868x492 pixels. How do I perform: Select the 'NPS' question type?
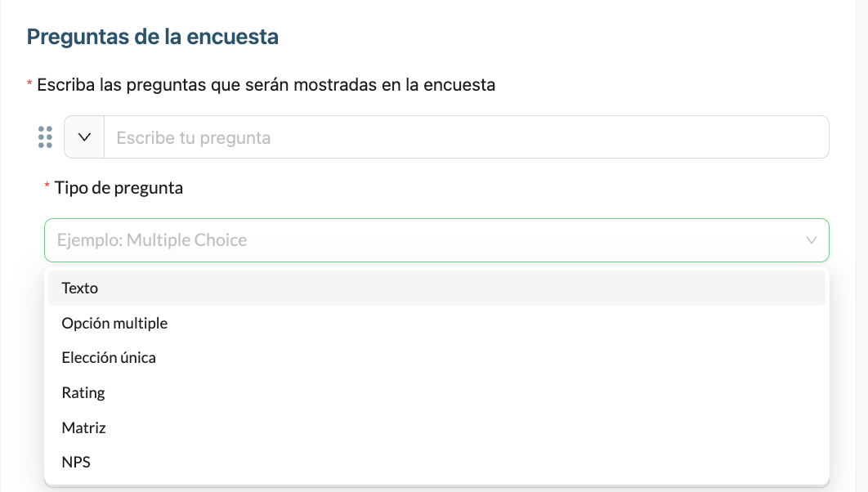[x=436, y=462]
